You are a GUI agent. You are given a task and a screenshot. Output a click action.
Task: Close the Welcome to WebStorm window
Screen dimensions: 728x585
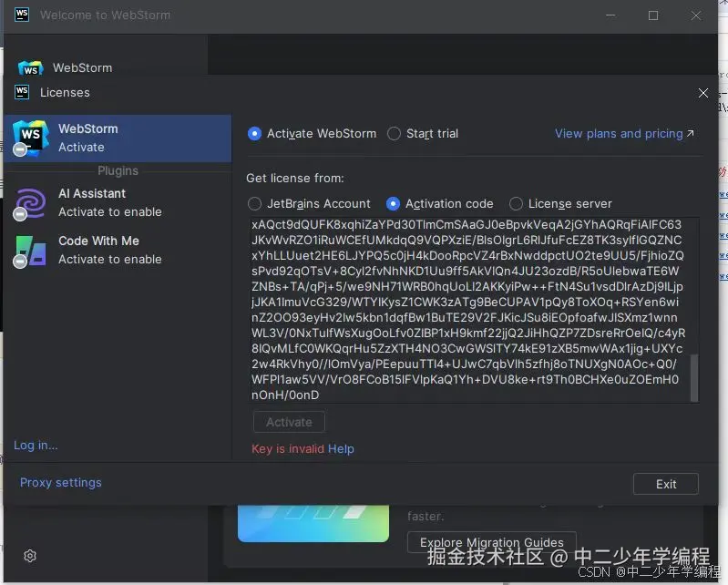coord(696,15)
